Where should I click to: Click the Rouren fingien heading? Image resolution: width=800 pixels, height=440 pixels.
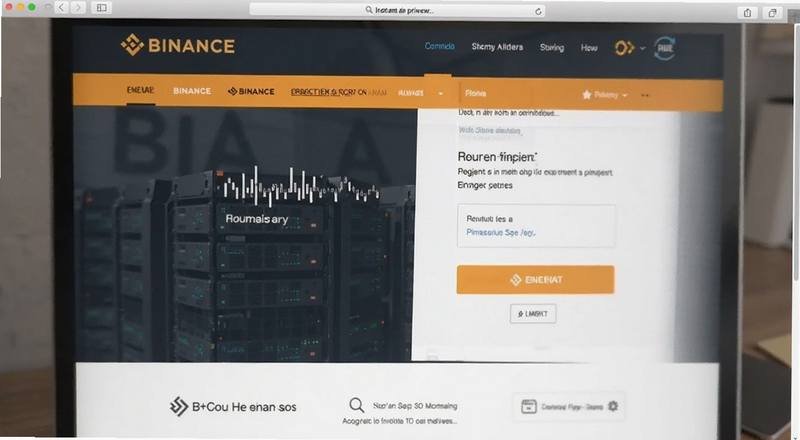tap(497, 157)
